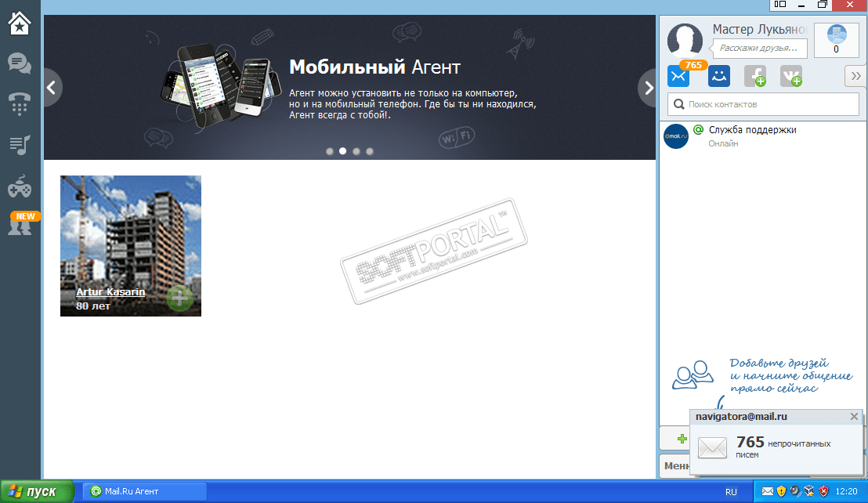This screenshot has height=503, width=868.
Task: Switch to Mail.Ru Агент taskbar item
Action: tap(145, 491)
